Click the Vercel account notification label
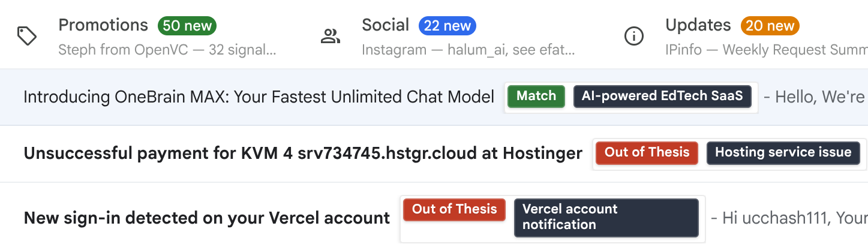 pyautogui.click(x=606, y=217)
